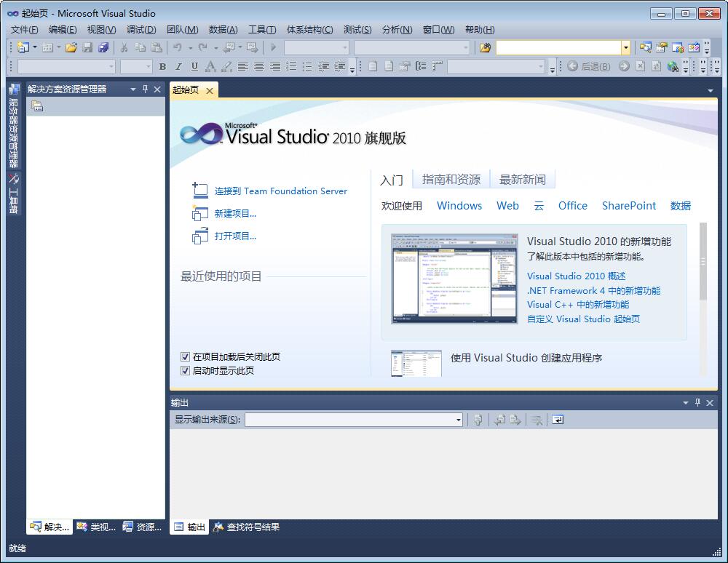Open the 调试 (Debug) menu

click(x=141, y=30)
